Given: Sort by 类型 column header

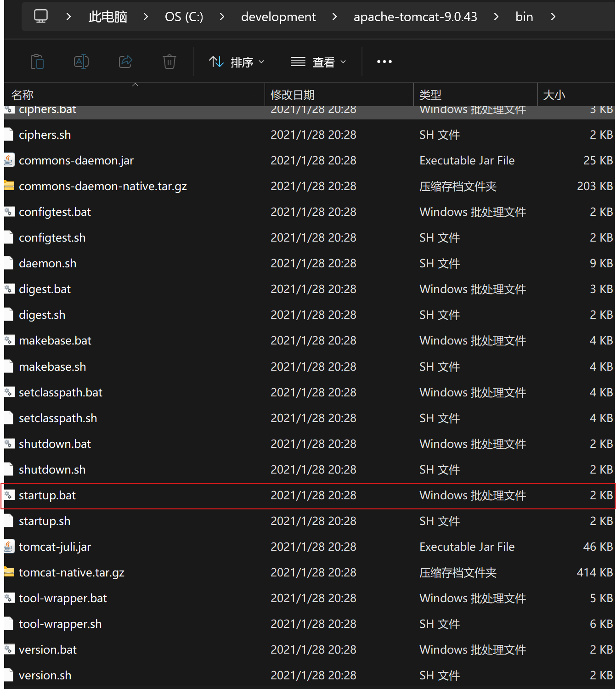Looking at the screenshot, I should [x=475, y=95].
